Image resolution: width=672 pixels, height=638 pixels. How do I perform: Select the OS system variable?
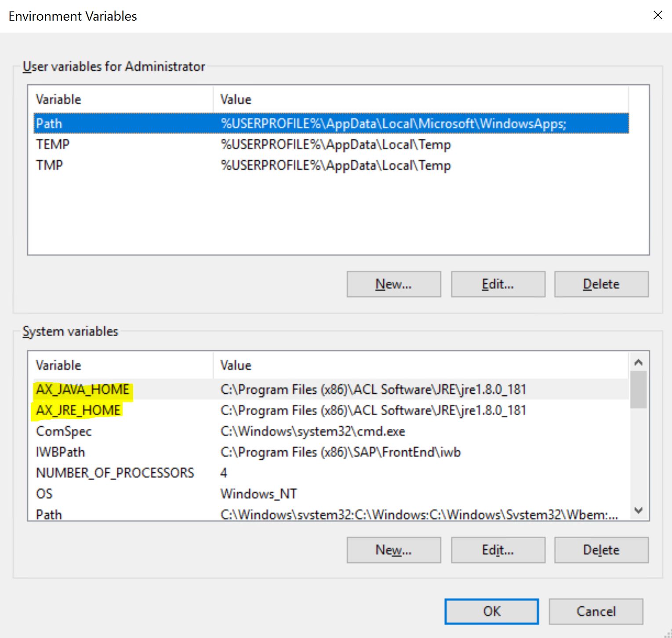176,493
